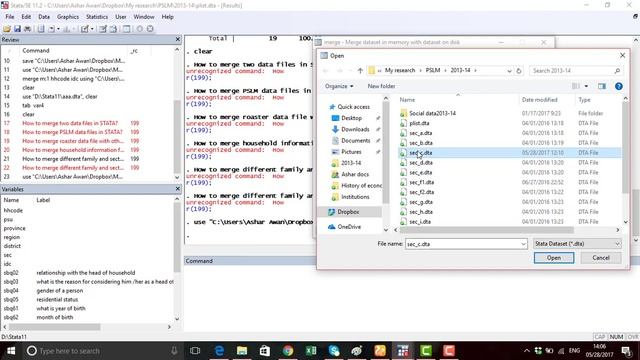Click the Cancel button in the dialog

(x=601, y=258)
